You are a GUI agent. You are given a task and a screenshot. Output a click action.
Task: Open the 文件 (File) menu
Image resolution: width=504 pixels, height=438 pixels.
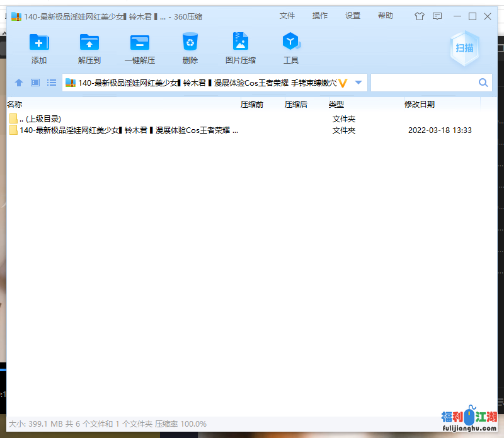287,16
